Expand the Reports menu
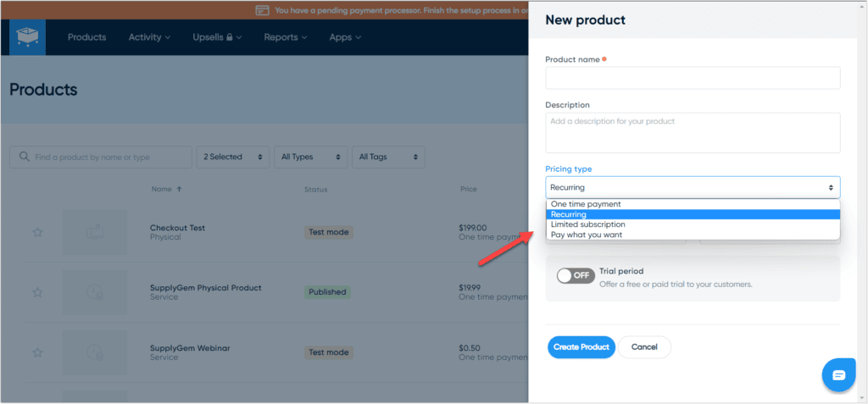 (285, 37)
